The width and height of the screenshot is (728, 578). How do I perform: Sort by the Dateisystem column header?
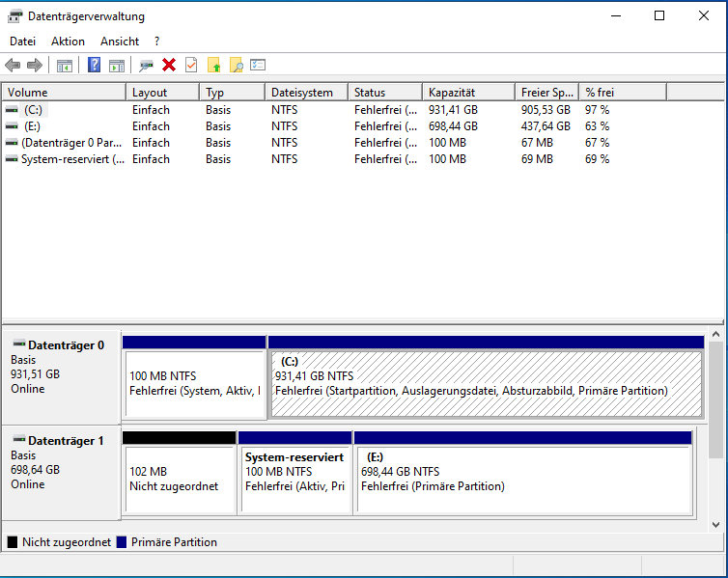[x=307, y=93]
